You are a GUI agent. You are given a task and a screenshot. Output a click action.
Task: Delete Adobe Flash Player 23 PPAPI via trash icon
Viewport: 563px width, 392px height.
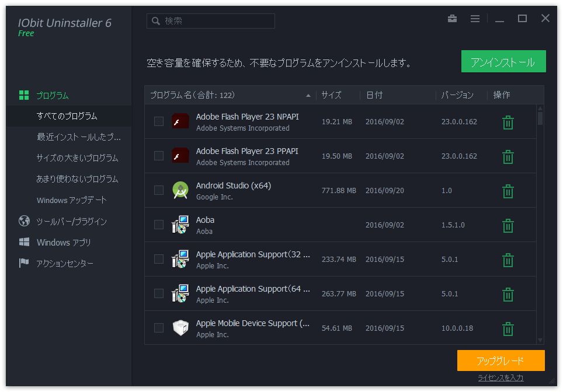pyautogui.click(x=508, y=157)
